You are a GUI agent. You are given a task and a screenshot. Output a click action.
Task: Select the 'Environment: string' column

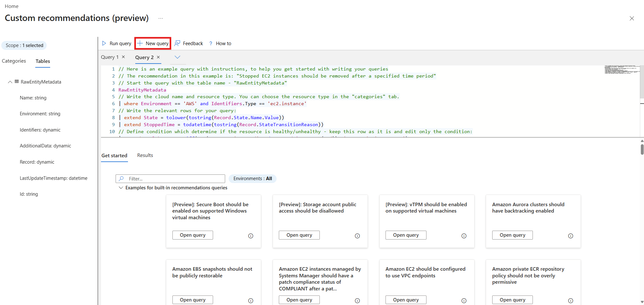click(x=40, y=114)
